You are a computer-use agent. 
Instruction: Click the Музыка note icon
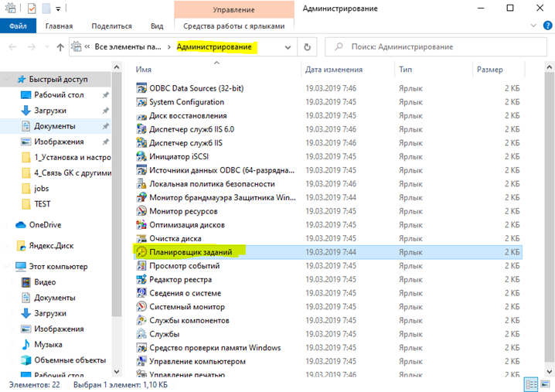(x=26, y=345)
